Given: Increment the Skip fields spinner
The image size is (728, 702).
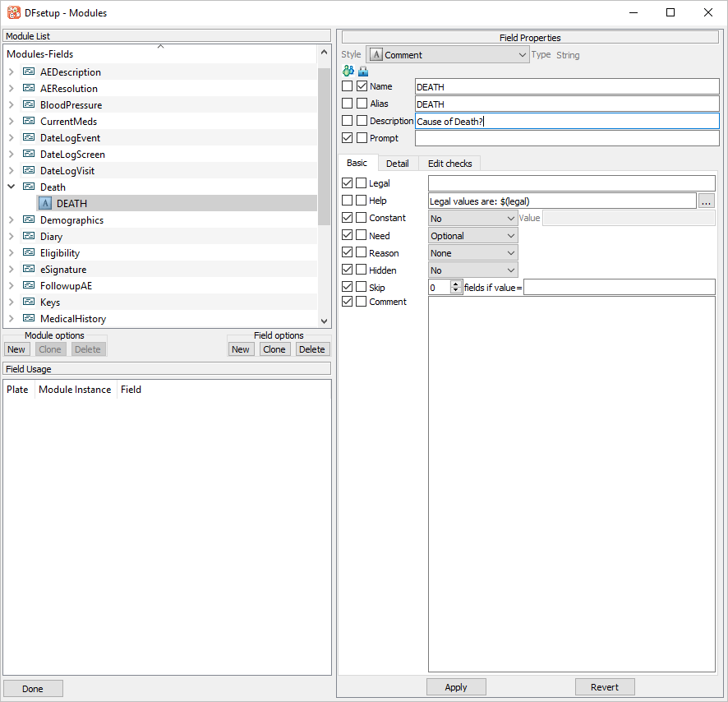Looking at the screenshot, I should coord(456,284).
